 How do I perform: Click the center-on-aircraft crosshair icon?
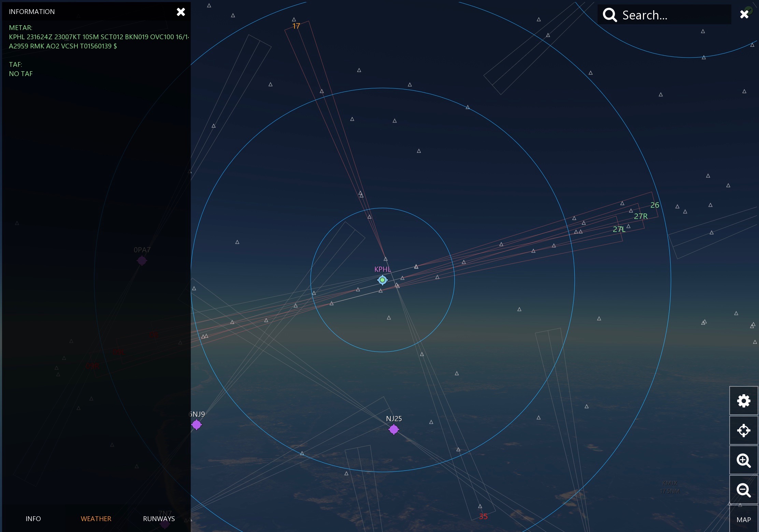point(743,430)
